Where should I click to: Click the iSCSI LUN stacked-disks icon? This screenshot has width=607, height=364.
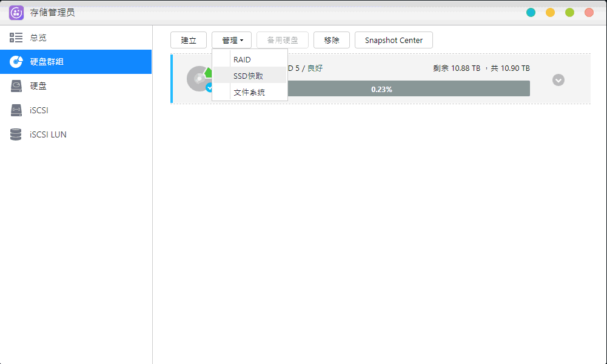16,134
